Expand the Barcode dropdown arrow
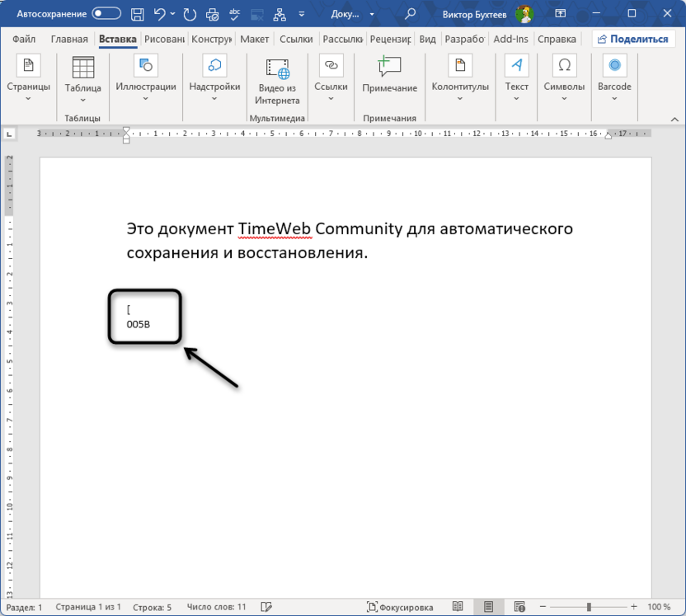 pyautogui.click(x=615, y=99)
